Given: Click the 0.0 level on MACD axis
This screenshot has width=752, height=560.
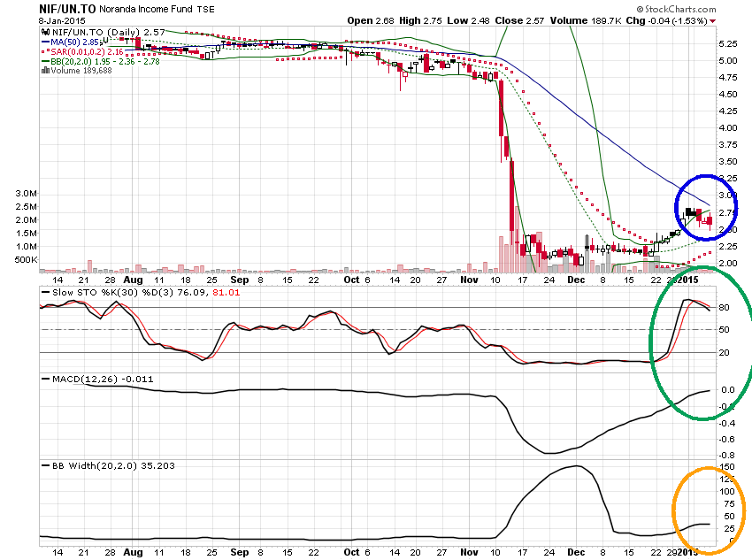Looking at the screenshot, I should [728, 390].
